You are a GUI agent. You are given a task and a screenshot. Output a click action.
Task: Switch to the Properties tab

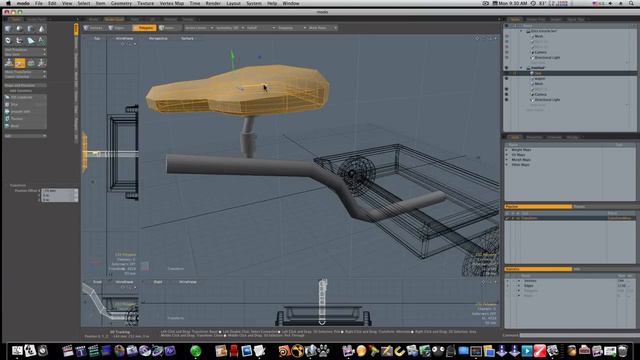(534, 137)
